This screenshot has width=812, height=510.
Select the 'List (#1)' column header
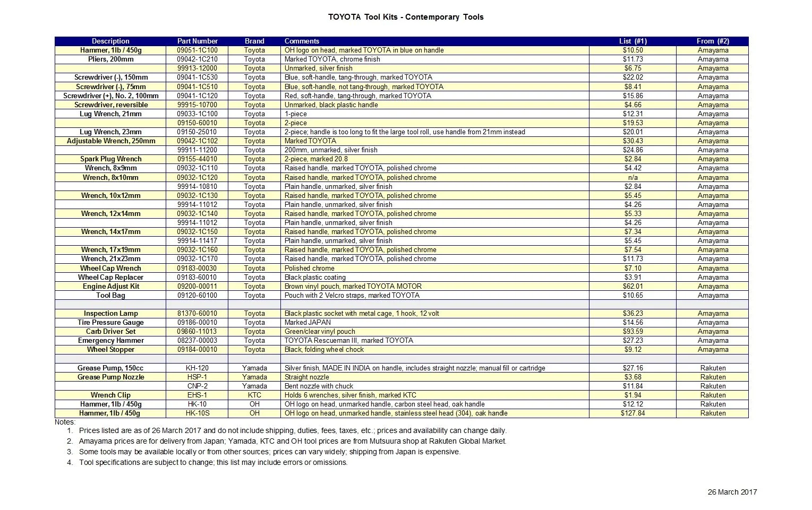click(x=632, y=41)
